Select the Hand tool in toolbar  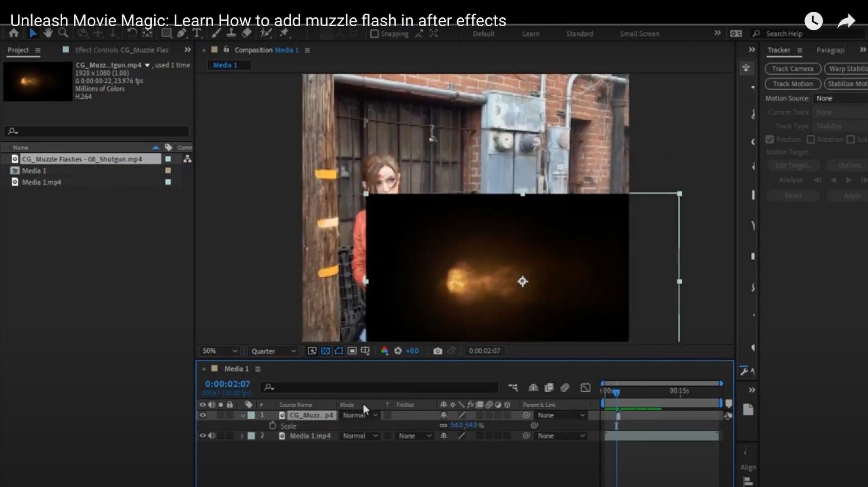point(48,33)
